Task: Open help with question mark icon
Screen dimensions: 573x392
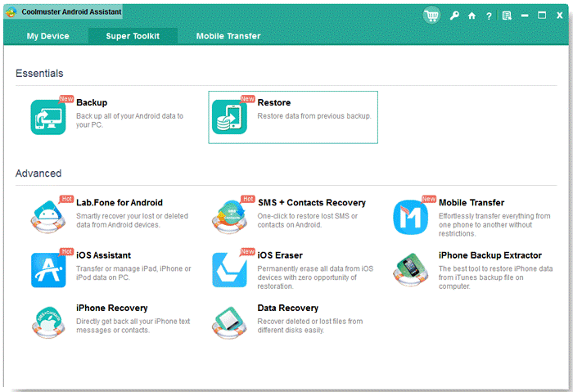Action: point(489,16)
